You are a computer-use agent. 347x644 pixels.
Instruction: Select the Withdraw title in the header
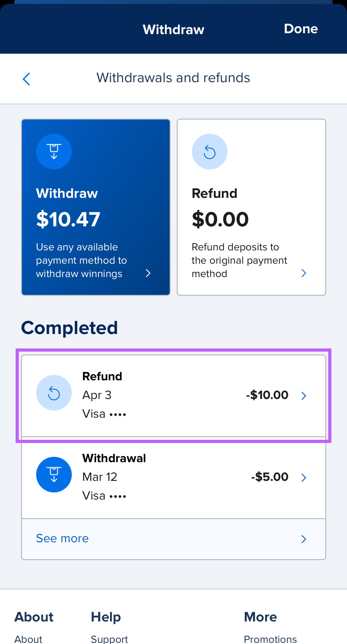[173, 29]
